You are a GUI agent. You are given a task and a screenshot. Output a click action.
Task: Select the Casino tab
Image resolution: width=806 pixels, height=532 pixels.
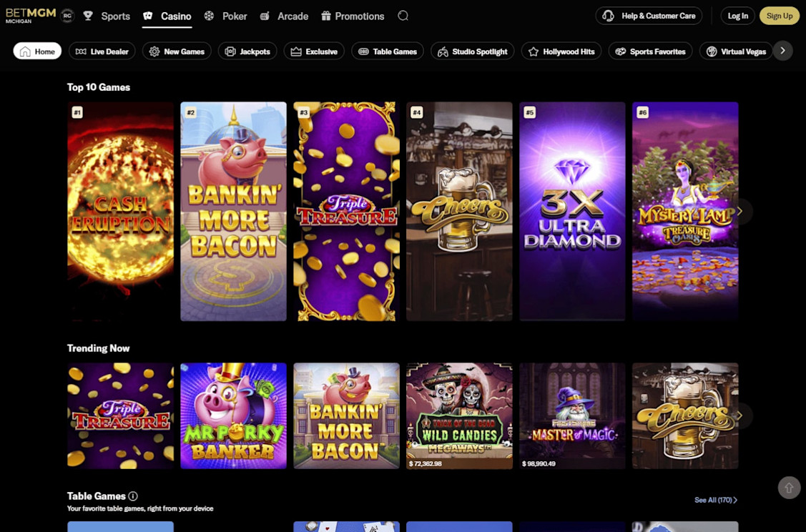pos(167,16)
